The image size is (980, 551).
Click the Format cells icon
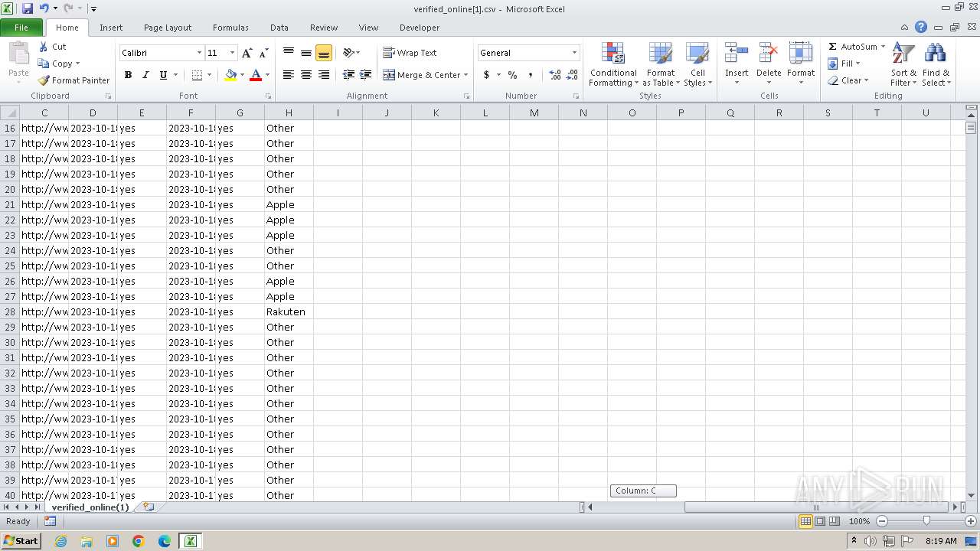pyautogui.click(x=801, y=54)
